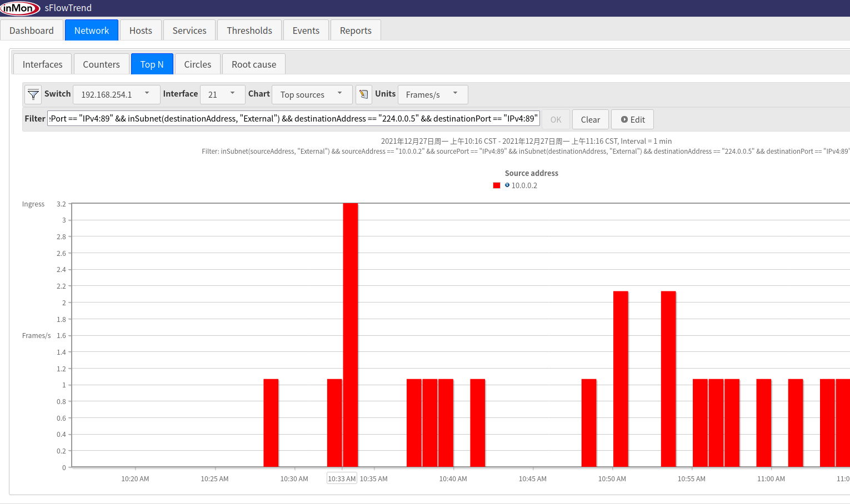
Task: Open the Units Frames/s dropdown
Action: 433,94
